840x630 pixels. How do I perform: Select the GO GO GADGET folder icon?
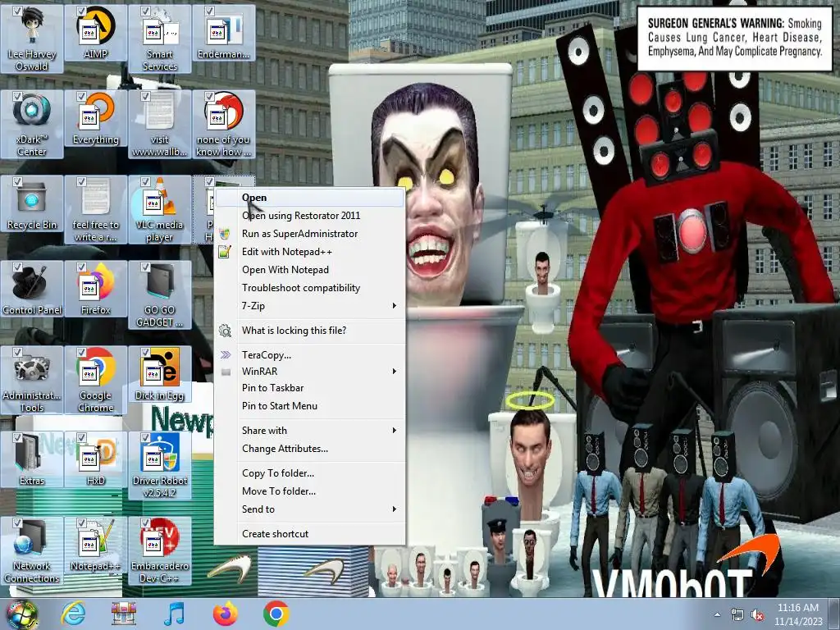coord(160,294)
